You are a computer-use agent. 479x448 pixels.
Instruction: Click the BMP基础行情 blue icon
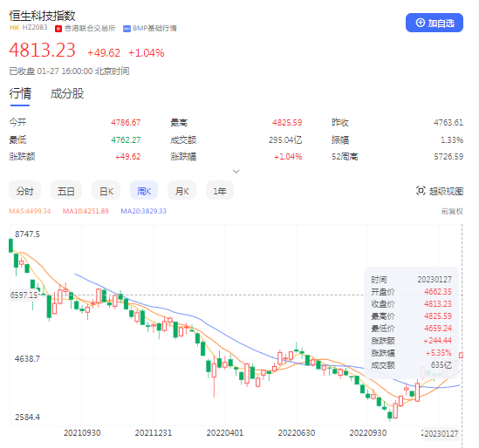[x=127, y=29]
